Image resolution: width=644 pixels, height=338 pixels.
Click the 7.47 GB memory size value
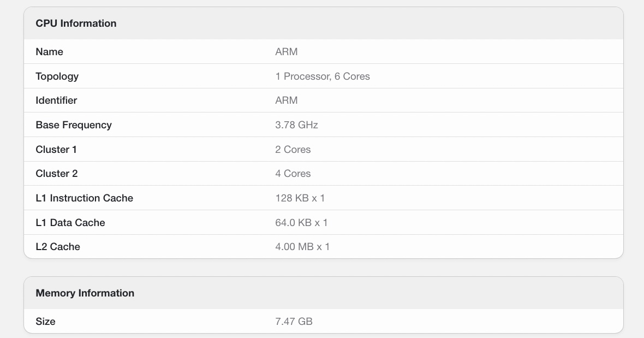tap(294, 321)
